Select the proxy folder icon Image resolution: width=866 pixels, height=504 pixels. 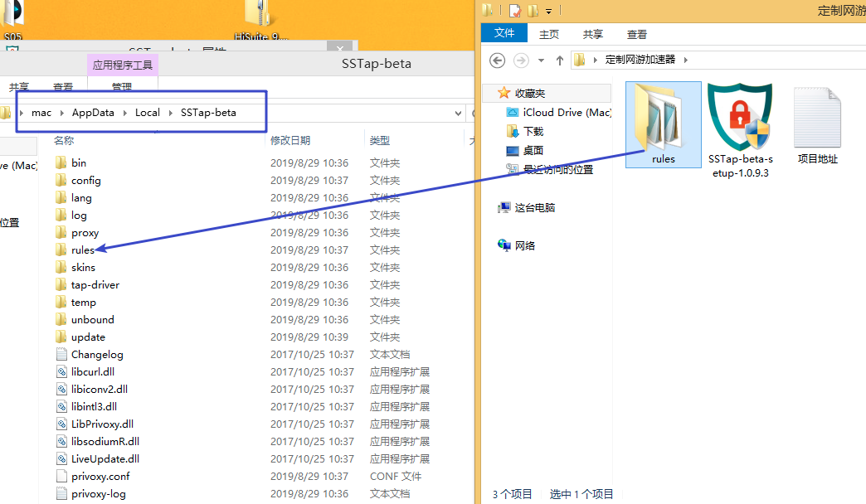coord(61,232)
